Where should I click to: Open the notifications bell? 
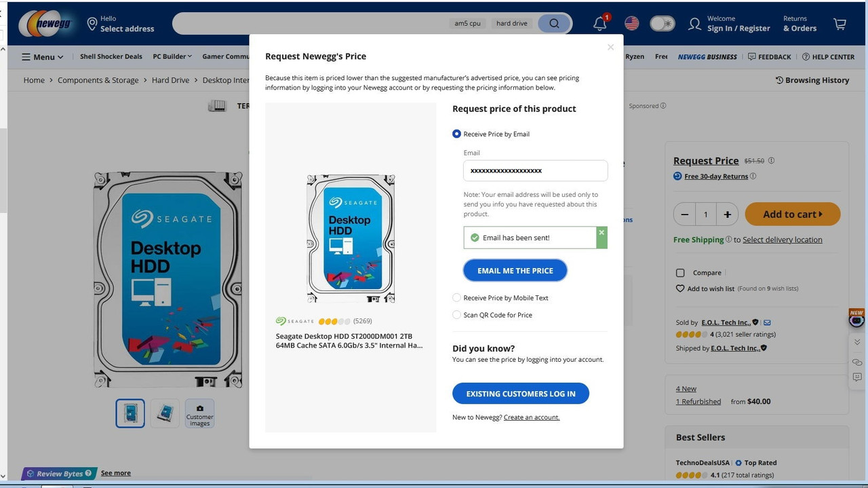pos(600,24)
